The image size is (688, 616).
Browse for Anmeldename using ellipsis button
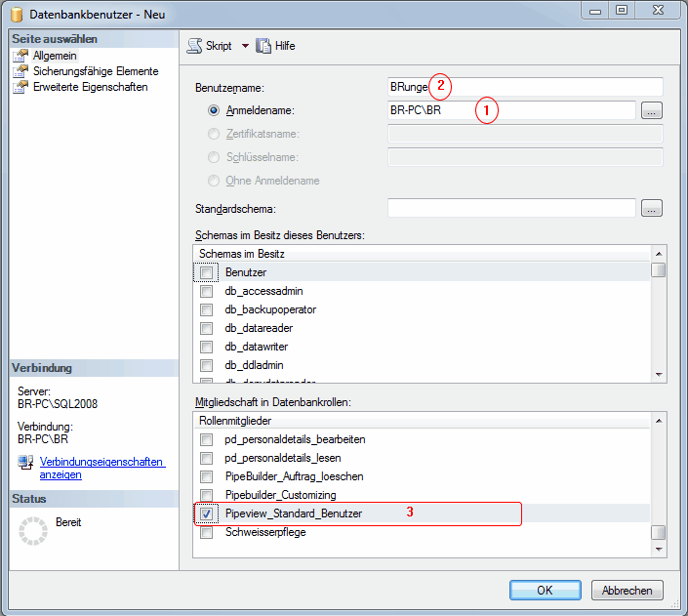(x=652, y=111)
